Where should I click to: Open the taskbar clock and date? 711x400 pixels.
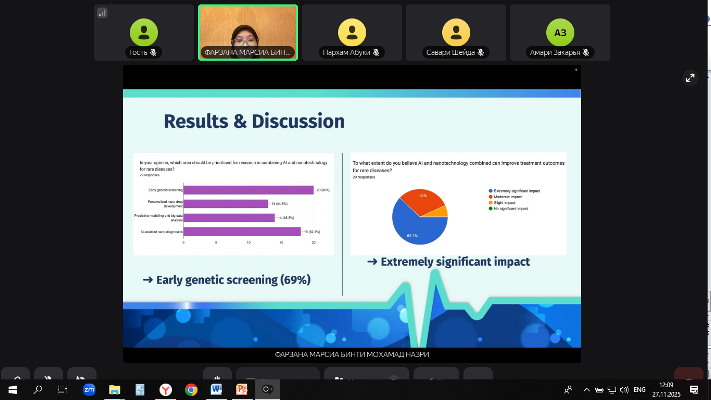click(x=666, y=389)
